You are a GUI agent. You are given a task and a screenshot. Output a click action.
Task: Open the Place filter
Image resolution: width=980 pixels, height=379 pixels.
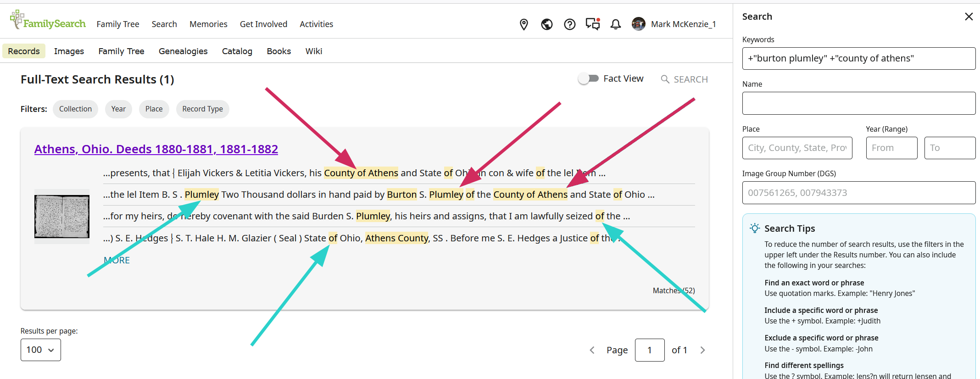154,109
